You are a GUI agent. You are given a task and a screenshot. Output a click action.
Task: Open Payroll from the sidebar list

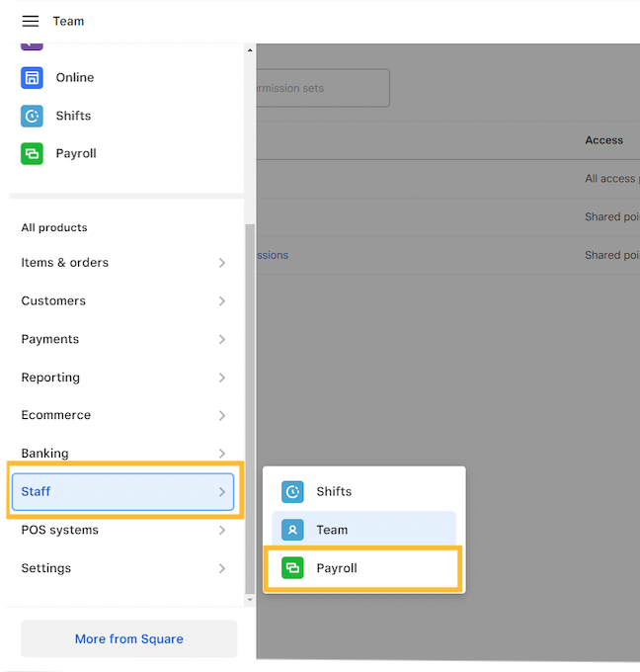(76, 153)
